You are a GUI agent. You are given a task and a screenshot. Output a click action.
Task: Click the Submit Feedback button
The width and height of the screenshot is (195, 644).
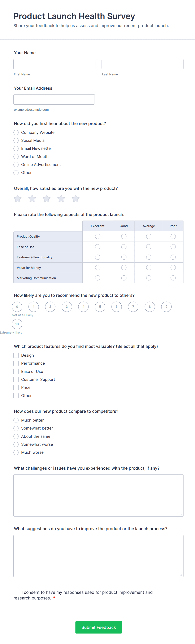(99, 627)
